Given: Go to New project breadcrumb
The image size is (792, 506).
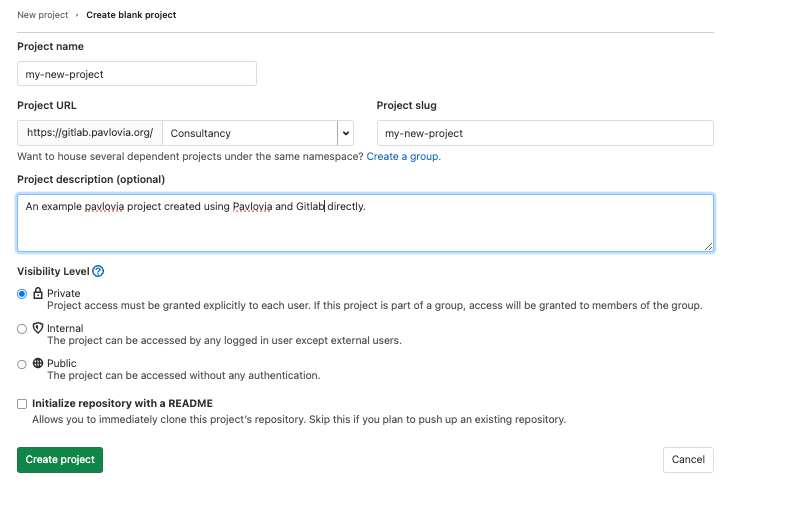Looking at the screenshot, I should click(44, 15).
